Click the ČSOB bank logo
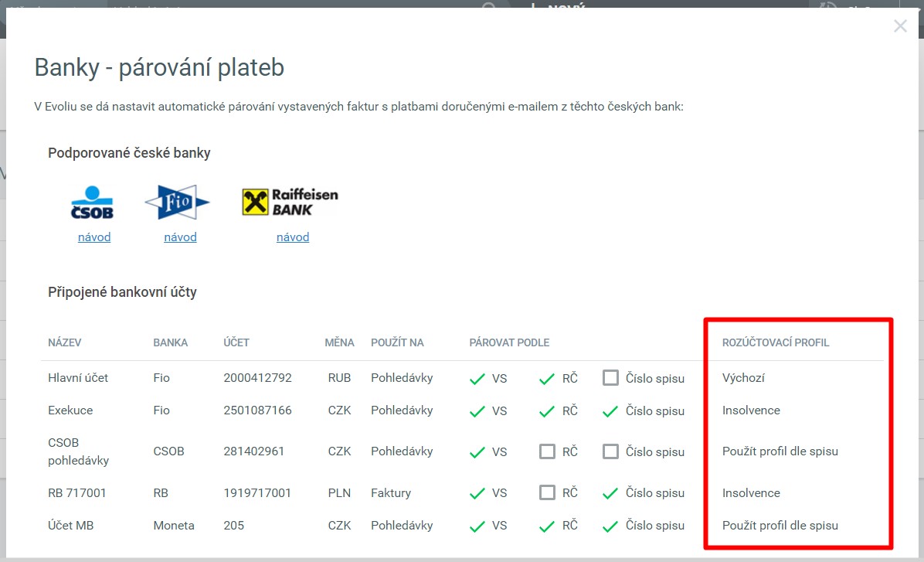Image resolution: width=924 pixels, height=562 pixels. [93, 203]
